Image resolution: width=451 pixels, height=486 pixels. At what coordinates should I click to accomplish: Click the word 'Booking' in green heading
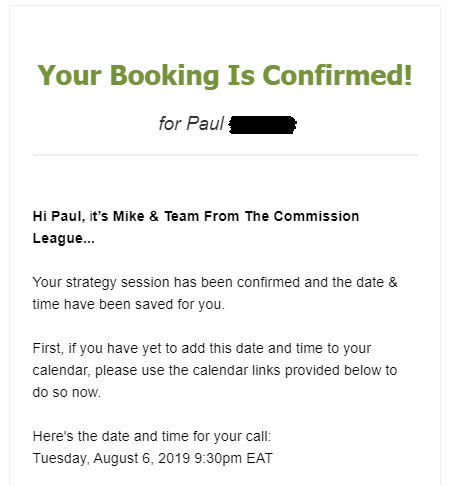[165, 76]
